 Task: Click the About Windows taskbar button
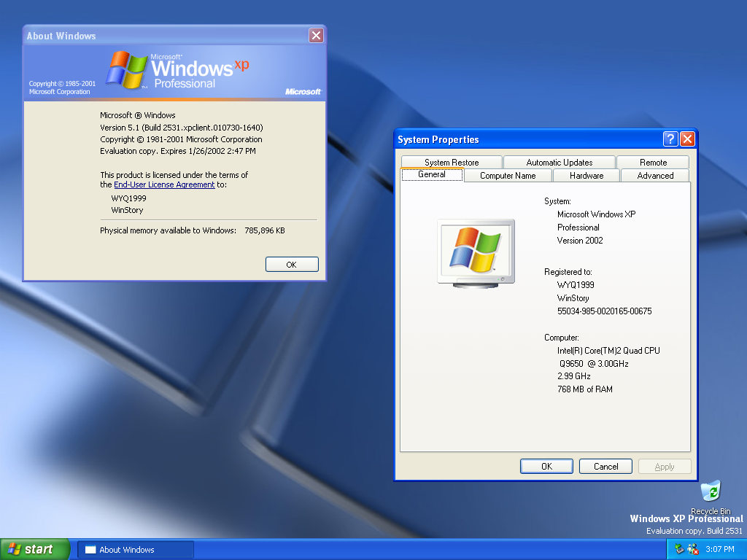point(136,550)
